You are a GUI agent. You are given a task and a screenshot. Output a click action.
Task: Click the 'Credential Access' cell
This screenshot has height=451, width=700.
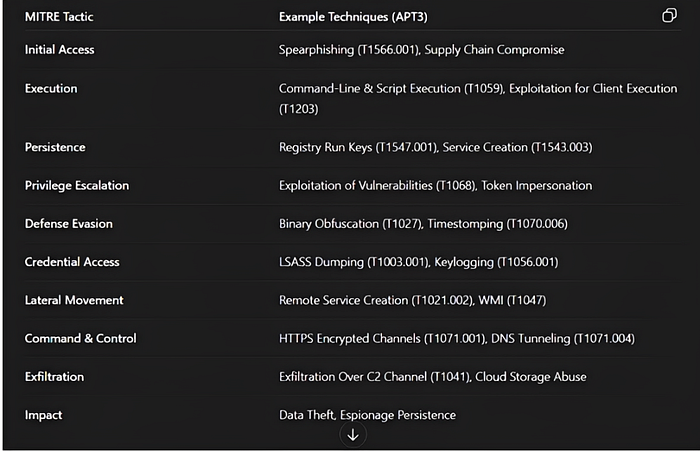(x=72, y=262)
